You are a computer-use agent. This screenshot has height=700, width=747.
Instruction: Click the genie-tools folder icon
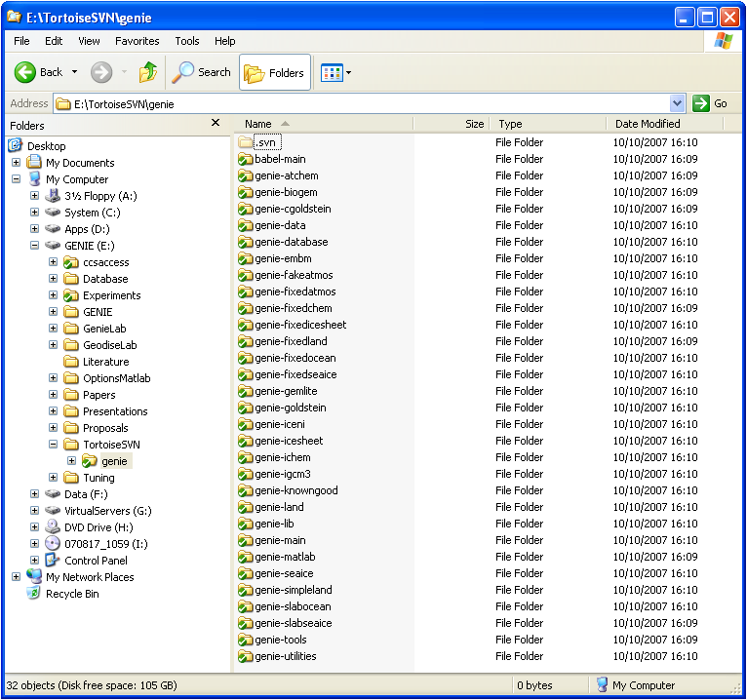coord(246,640)
